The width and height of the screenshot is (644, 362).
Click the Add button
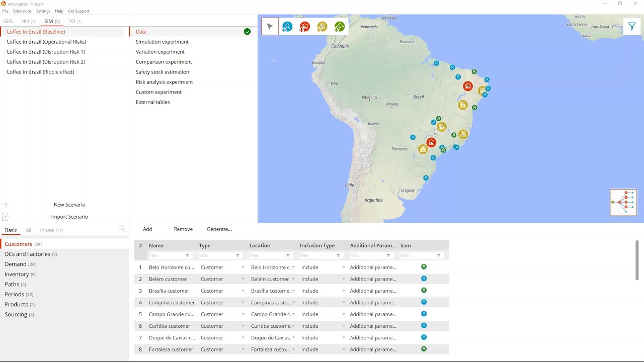(x=147, y=229)
